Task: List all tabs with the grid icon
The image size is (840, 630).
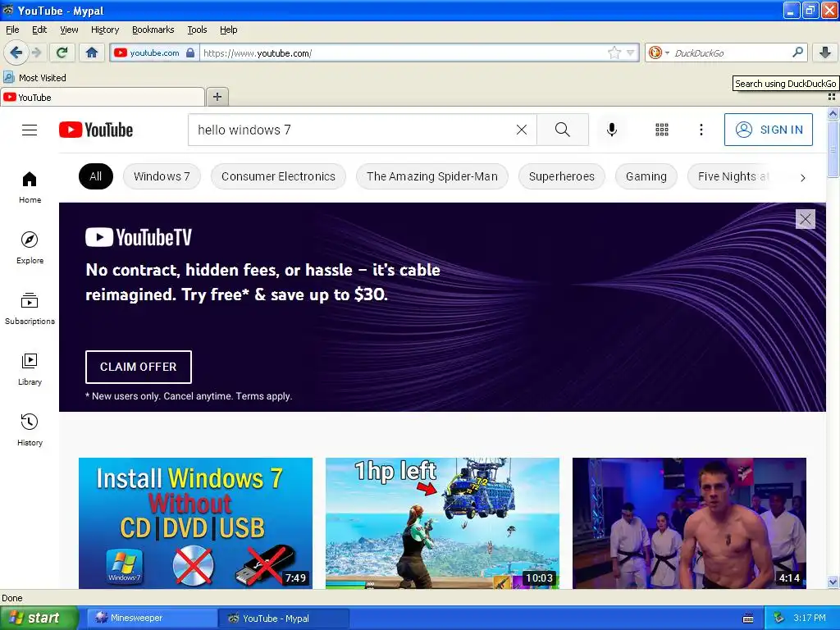Action: 832,97
